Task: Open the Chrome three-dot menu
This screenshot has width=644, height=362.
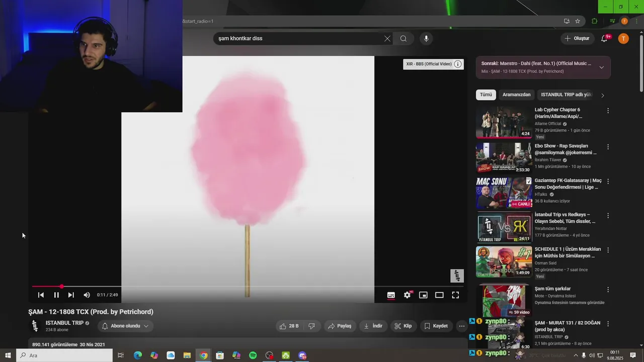Action: tap(636, 21)
